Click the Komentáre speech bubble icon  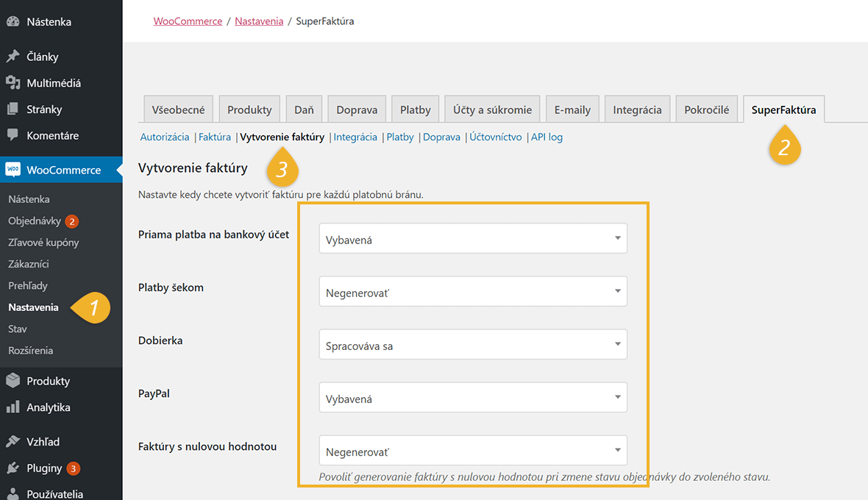[x=13, y=135]
